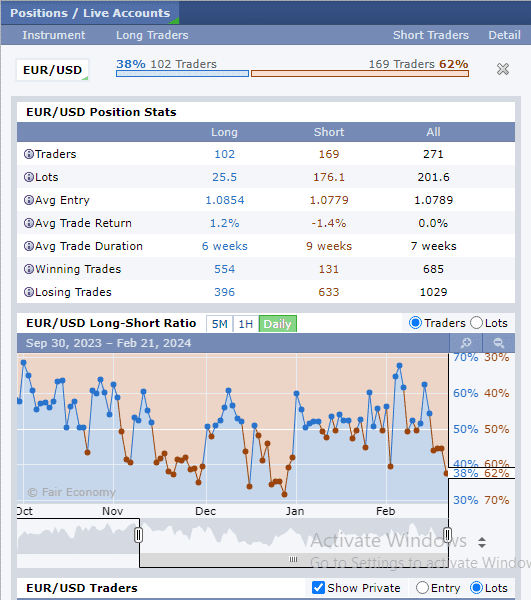Screen dimensions: 531x600
Task: Click the blue long traders percentage bar
Action: (182, 73)
